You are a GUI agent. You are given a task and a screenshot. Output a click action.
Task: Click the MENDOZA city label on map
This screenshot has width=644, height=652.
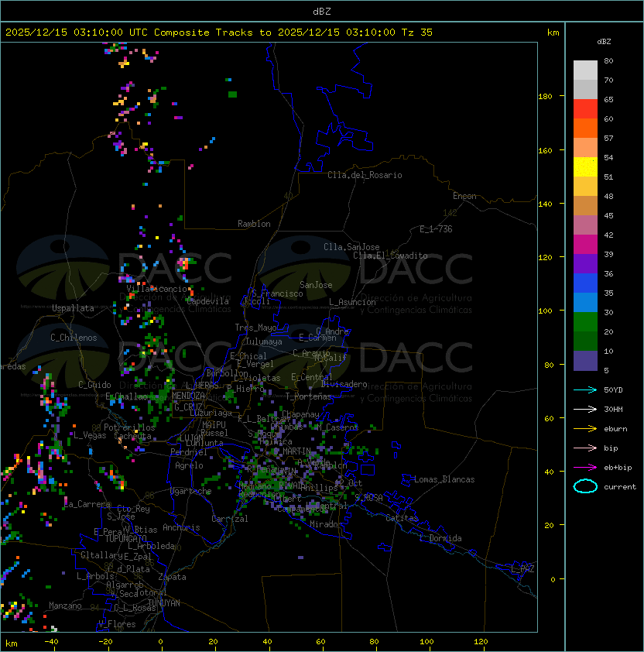point(188,396)
